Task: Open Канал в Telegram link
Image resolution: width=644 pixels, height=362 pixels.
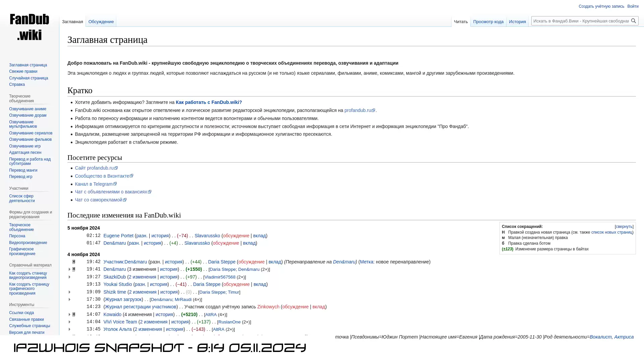Action: (96, 184)
